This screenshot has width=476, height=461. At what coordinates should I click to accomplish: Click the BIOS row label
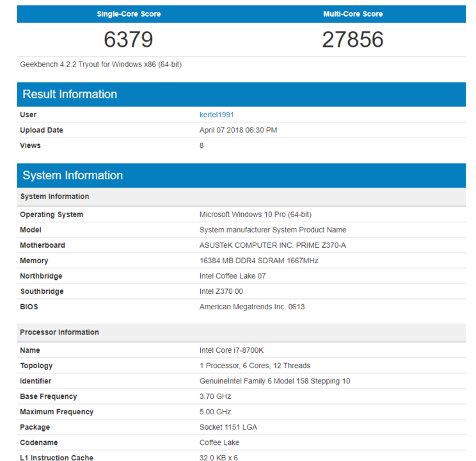[x=29, y=307]
